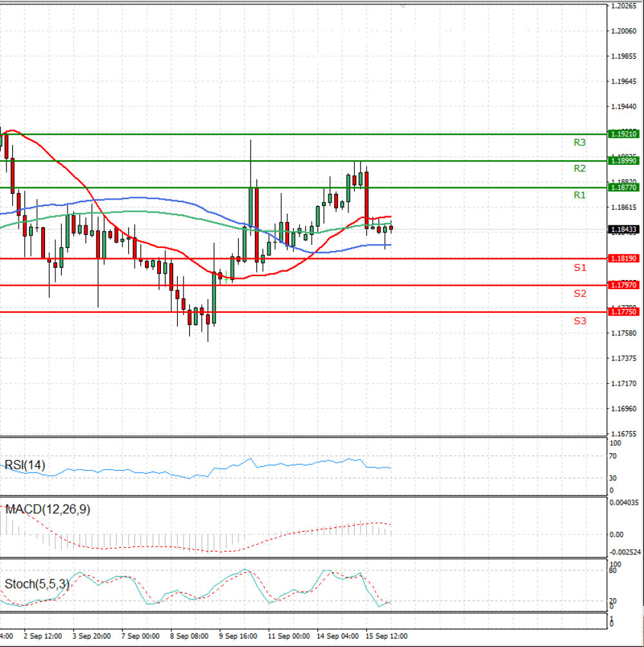Click the 1.20265 price axis label
The width and height of the screenshot is (644, 647).
624,6
